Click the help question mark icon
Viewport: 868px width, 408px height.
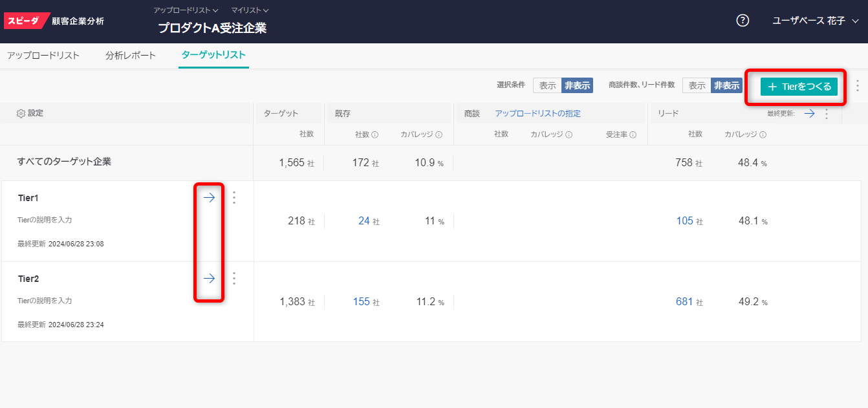click(x=743, y=21)
